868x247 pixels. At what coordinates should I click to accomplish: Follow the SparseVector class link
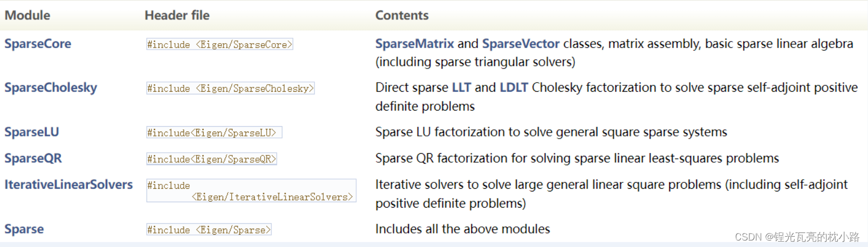[x=521, y=44]
